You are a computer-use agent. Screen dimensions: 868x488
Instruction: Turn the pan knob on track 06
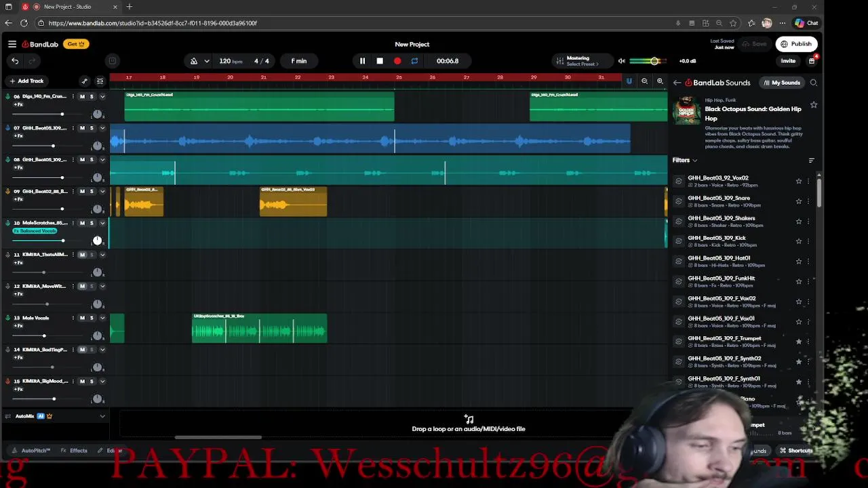[97, 114]
